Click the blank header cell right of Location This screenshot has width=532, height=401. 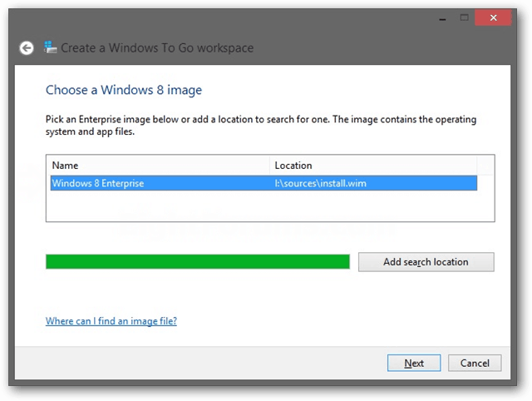tap(485, 166)
